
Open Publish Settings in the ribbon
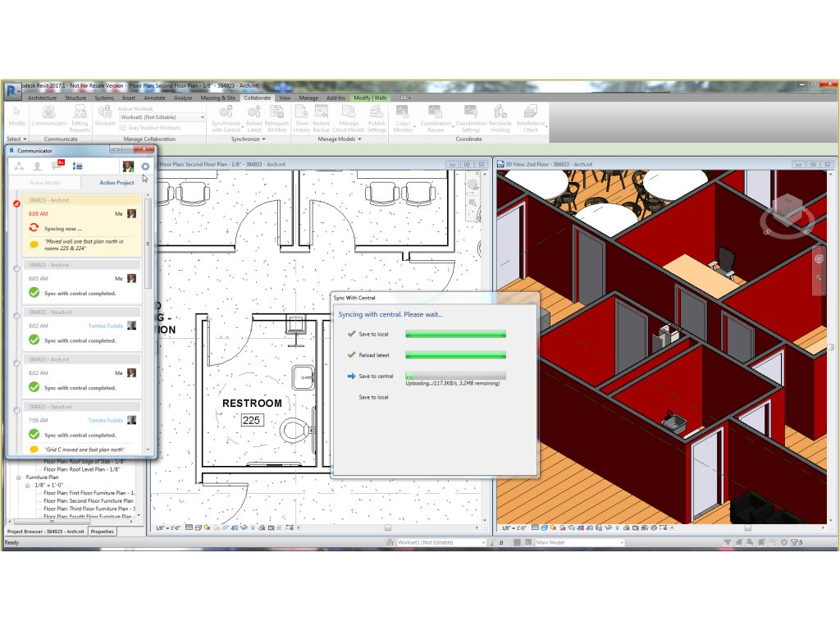[377, 118]
